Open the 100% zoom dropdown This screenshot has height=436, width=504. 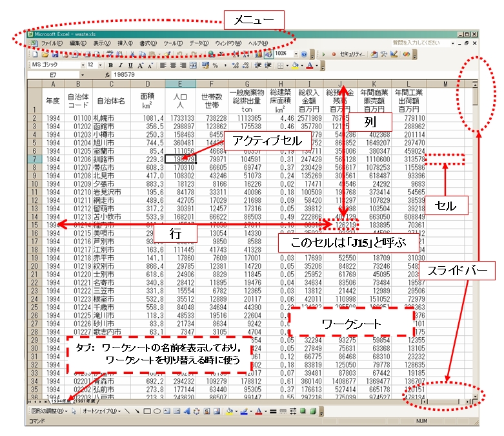(x=296, y=54)
